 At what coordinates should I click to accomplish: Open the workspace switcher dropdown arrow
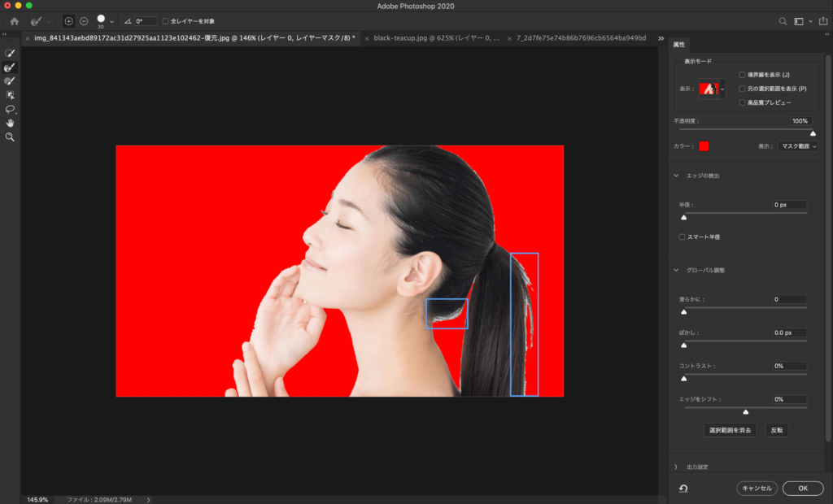click(811, 21)
